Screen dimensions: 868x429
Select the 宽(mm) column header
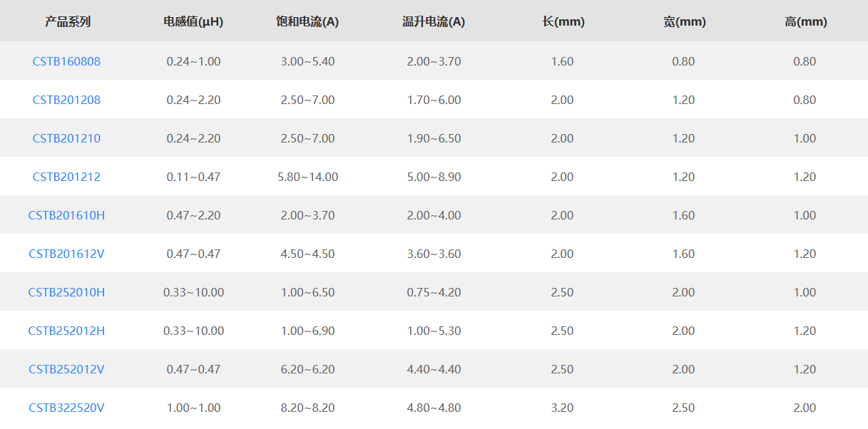coord(684,21)
